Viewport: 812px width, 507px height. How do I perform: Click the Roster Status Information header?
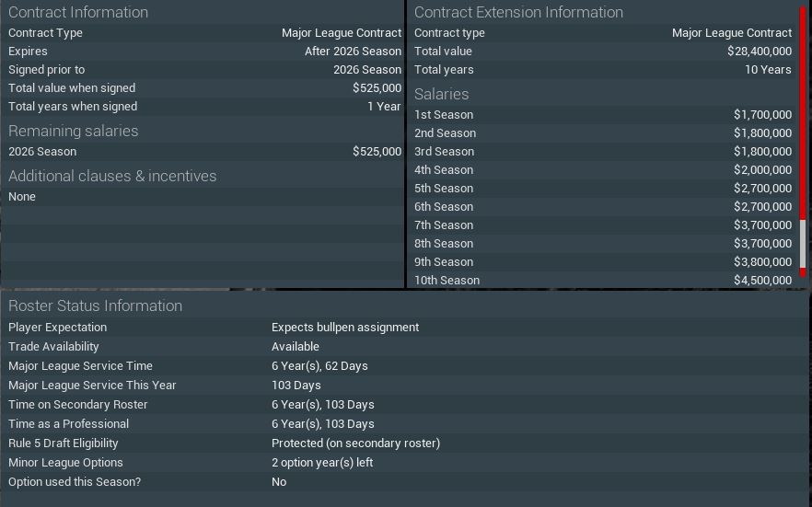click(x=95, y=306)
